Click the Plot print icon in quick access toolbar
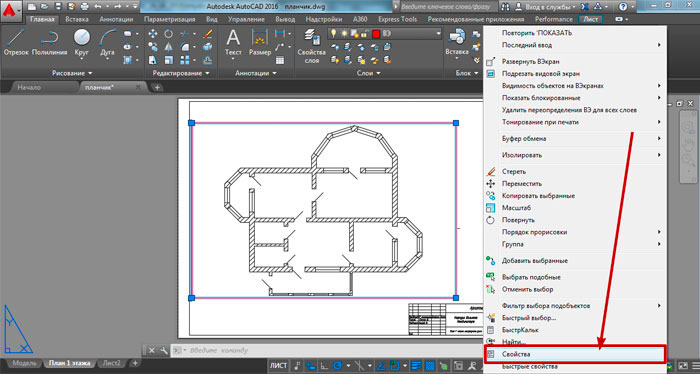Image resolution: width=700 pixels, height=374 pixels. pos(84,7)
